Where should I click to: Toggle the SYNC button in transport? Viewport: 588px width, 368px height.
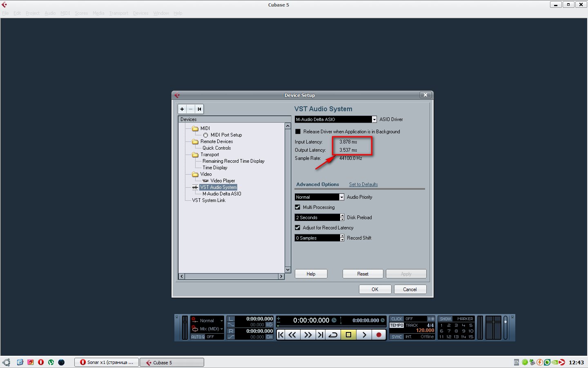[396, 337]
